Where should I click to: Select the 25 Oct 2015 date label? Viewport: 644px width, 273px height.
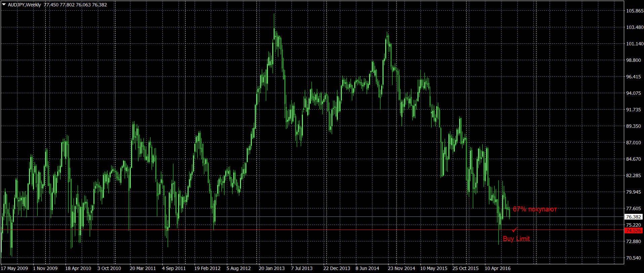pos(466,268)
